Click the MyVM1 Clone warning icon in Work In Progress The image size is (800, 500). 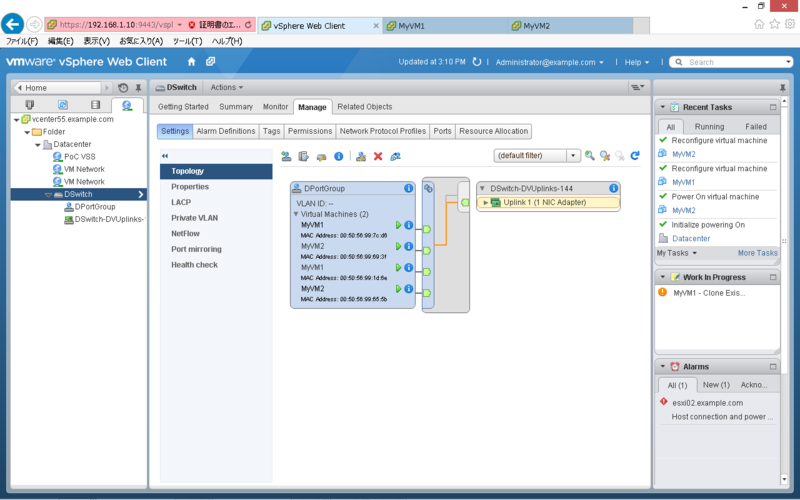pyautogui.click(x=662, y=292)
